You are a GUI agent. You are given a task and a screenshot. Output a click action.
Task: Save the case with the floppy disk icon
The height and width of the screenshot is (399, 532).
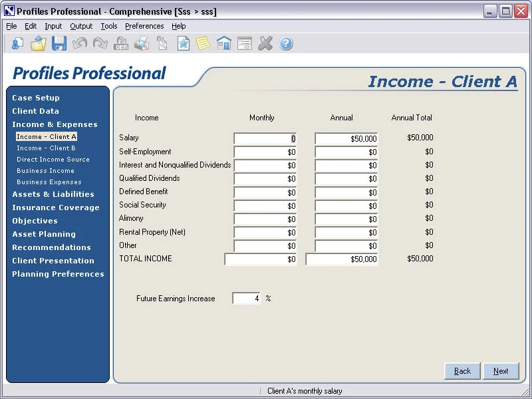(x=59, y=43)
